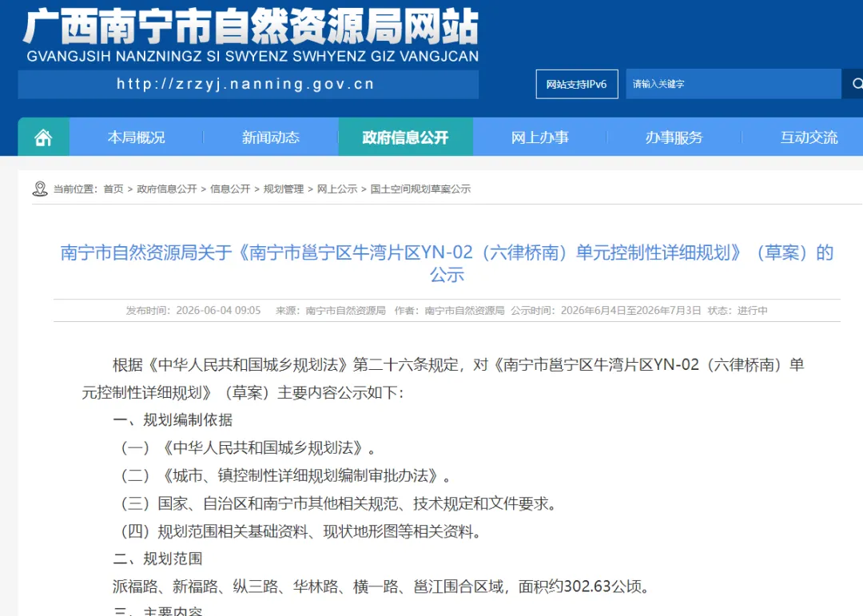The width and height of the screenshot is (863, 616).
Task: Click the line (一)《中华人民共和国城乡规划法》
Action: click(249, 448)
